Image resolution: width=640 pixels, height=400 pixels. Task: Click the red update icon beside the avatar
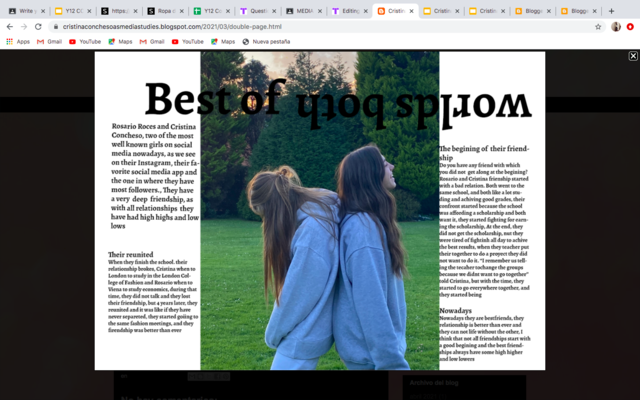[x=630, y=27]
